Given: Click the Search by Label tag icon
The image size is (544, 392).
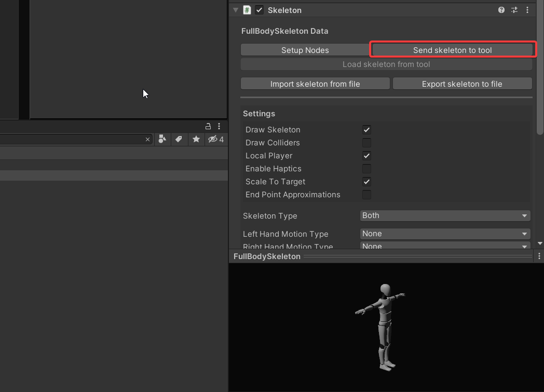Looking at the screenshot, I should 179,139.
